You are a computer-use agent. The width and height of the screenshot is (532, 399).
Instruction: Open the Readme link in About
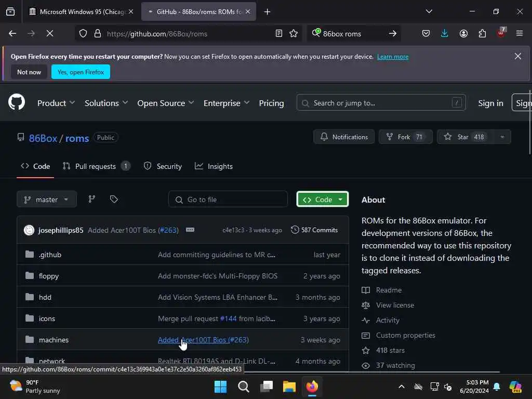(x=389, y=290)
